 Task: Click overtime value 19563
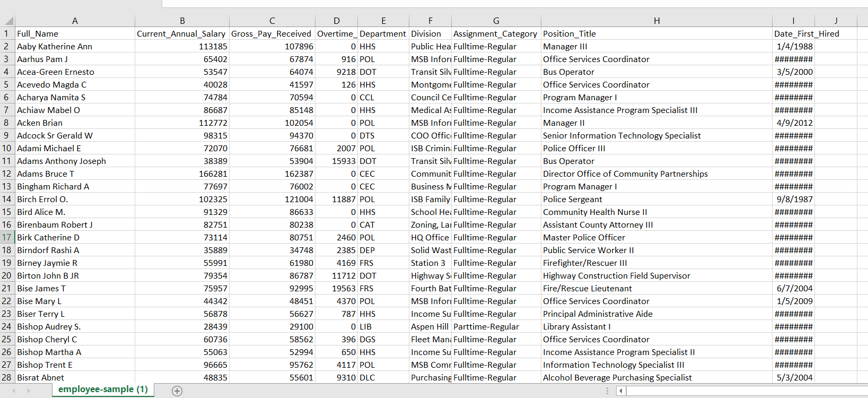[x=337, y=288]
